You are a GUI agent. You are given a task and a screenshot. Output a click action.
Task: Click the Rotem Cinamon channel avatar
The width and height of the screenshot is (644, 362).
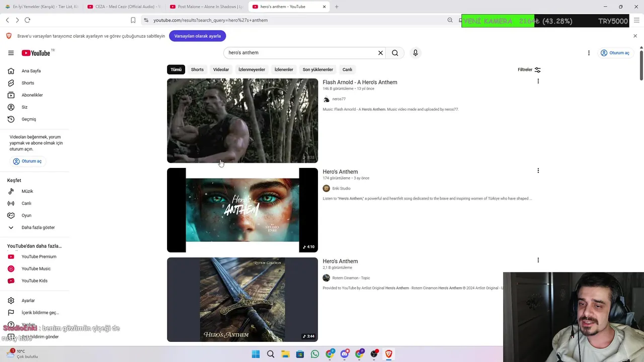point(326,278)
